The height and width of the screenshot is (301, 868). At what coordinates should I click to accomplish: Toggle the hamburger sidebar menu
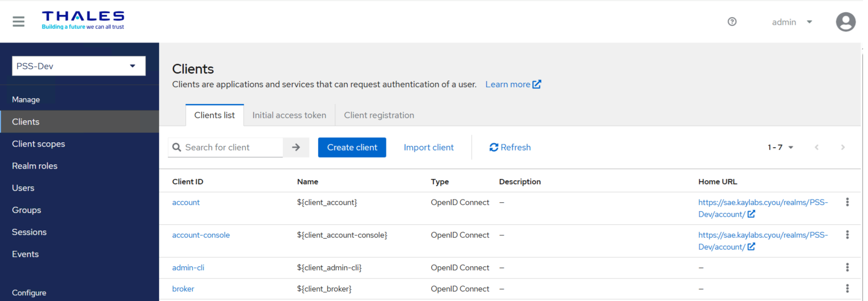point(18,21)
